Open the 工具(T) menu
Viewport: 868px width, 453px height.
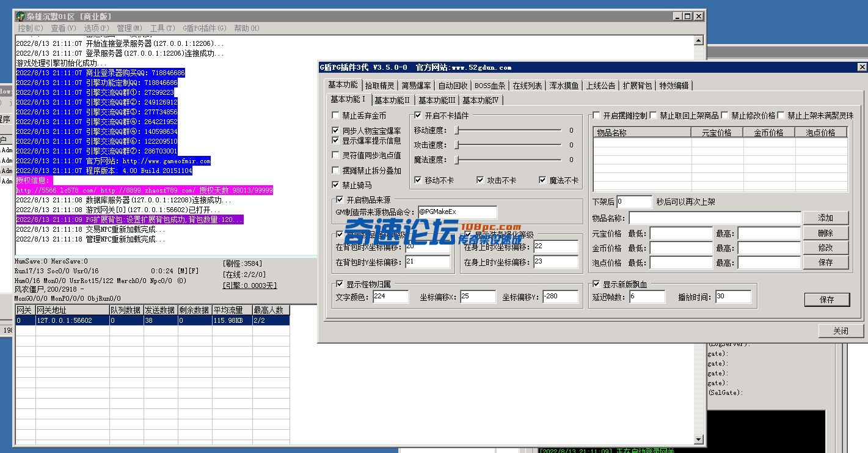click(x=162, y=28)
